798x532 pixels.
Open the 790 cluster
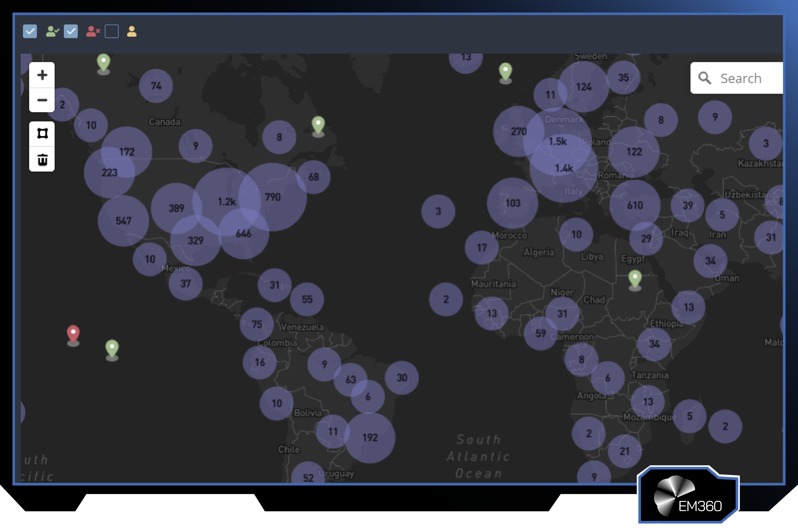[x=273, y=197]
